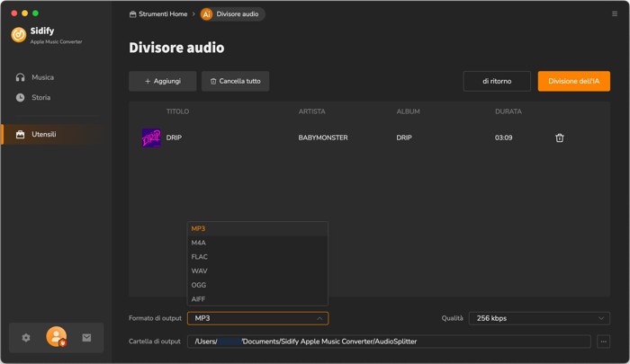Open the Storia clock icon
630x364 pixels.
20,98
